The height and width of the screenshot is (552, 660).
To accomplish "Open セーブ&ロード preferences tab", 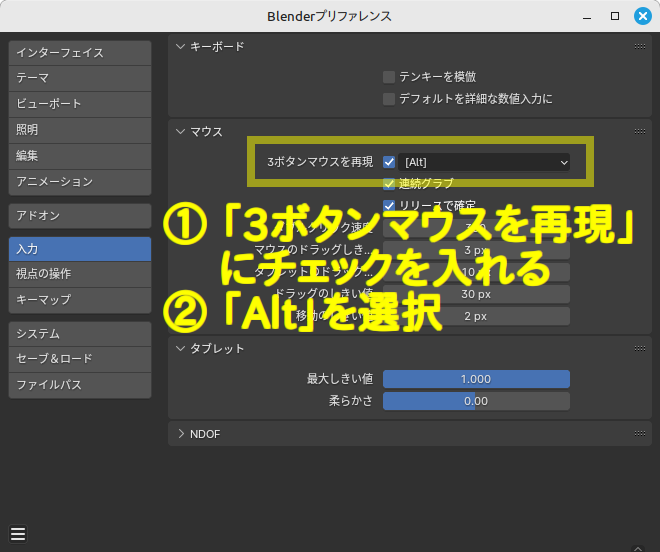I will pos(80,359).
